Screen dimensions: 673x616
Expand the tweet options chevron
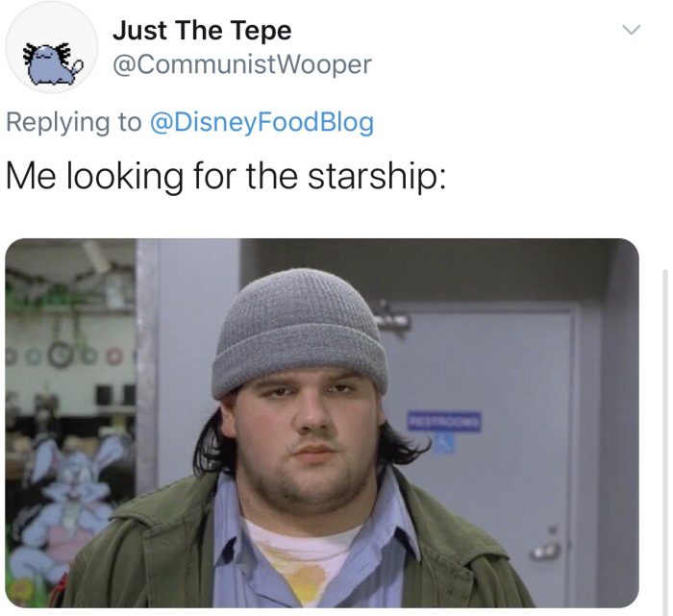click(x=632, y=30)
